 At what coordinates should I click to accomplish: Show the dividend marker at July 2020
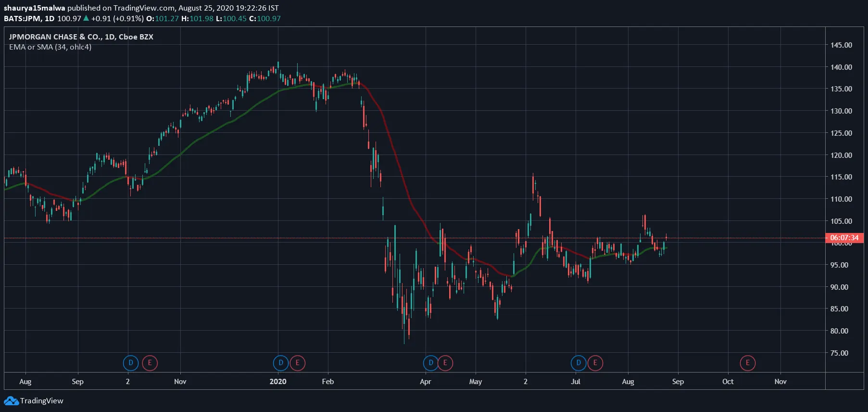579,363
